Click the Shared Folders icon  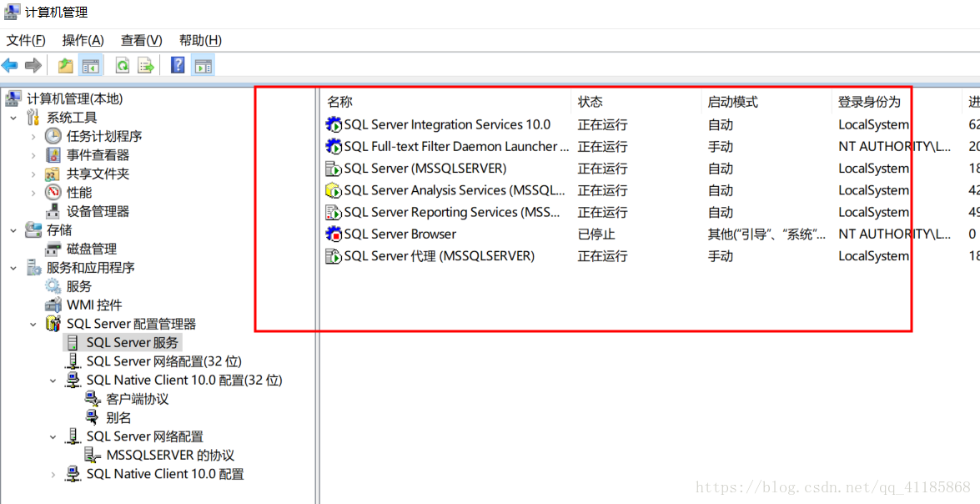click(x=53, y=174)
